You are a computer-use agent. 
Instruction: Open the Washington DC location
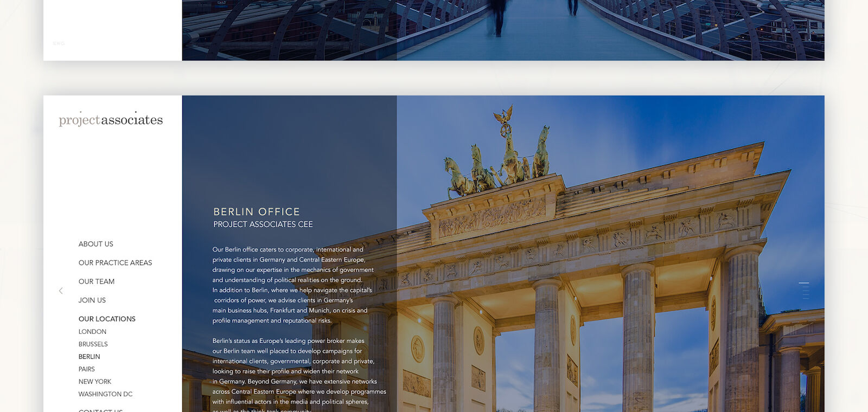pos(105,394)
